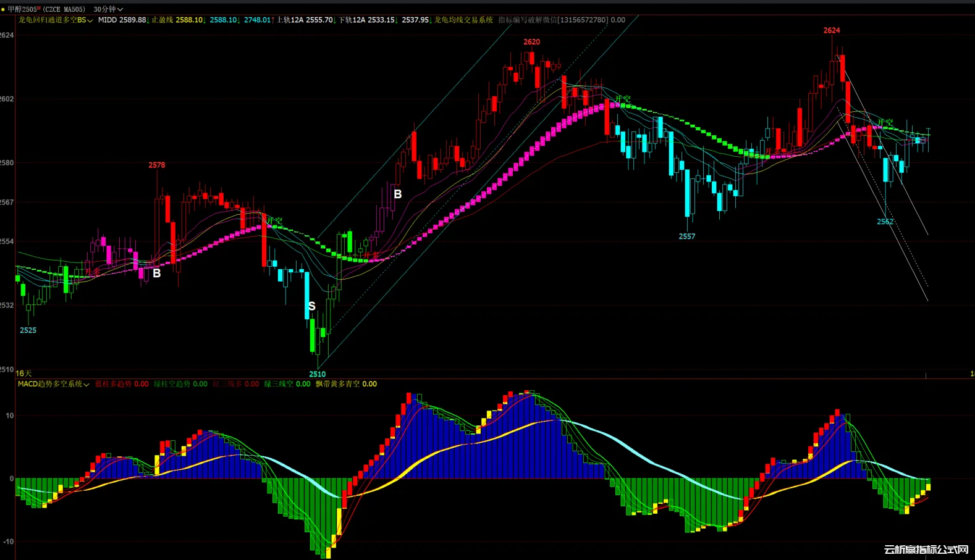Click the 2557 low price label
Image resolution: width=975 pixels, height=560 pixels.
tap(687, 236)
